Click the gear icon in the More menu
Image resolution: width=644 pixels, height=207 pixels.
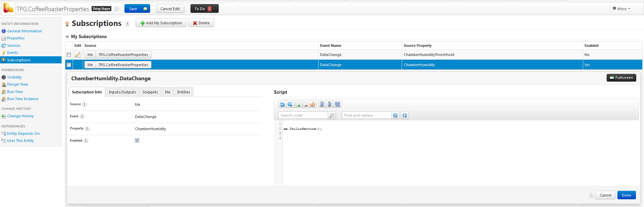point(614,8)
